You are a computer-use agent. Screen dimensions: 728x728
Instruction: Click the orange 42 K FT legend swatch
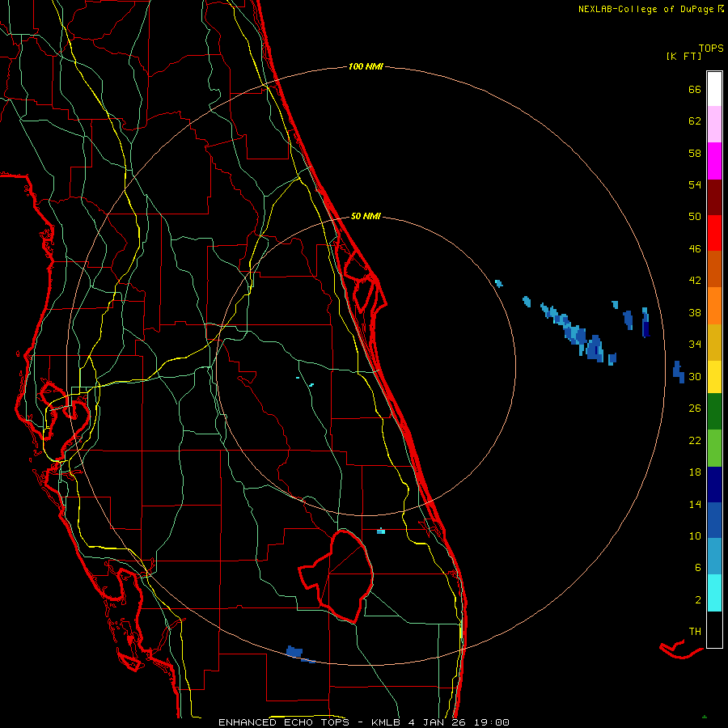714,306
